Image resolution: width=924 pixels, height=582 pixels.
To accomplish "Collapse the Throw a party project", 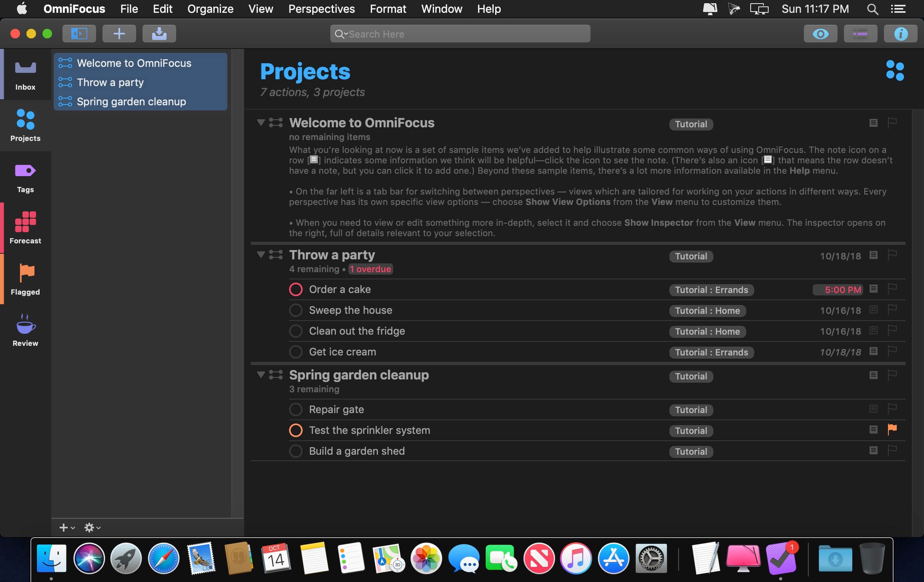I will [x=260, y=255].
